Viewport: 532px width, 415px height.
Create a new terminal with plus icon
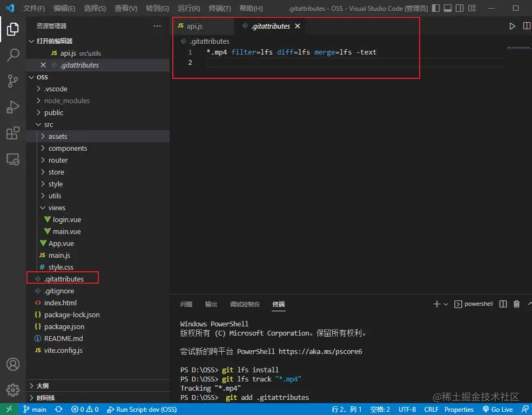(x=436, y=304)
